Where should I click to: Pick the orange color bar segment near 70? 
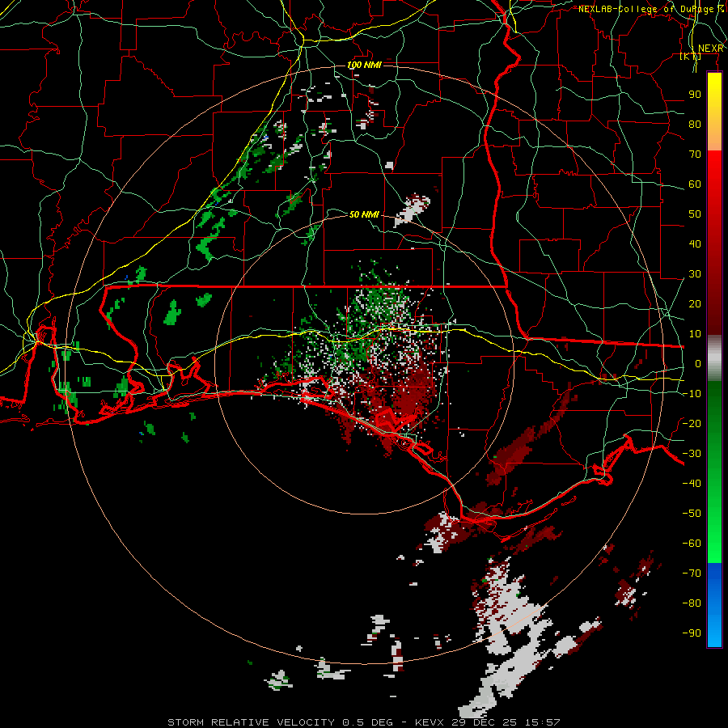714,141
